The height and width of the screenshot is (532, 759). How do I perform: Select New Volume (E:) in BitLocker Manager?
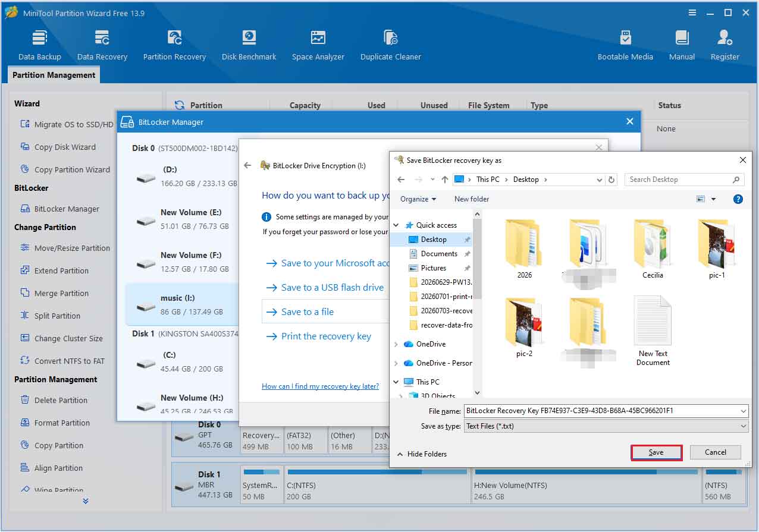coord(182,219)
